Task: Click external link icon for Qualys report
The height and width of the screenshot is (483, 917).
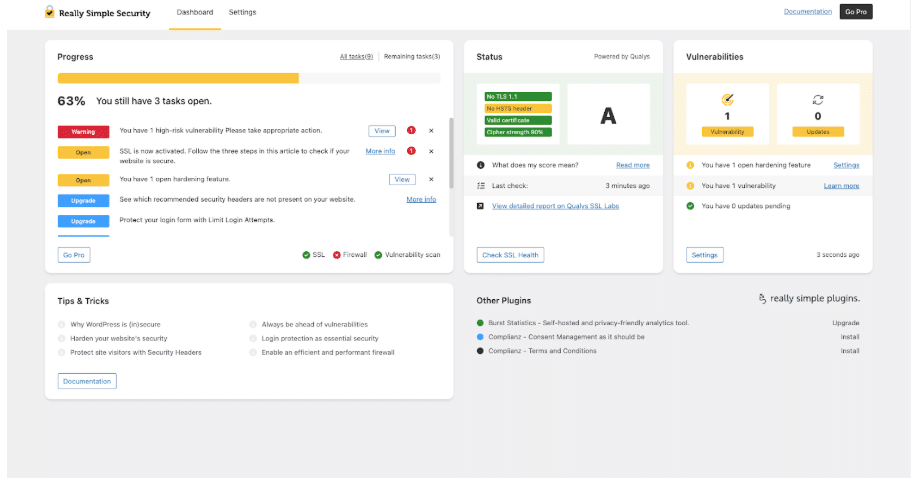Action: pyautogui.click(x=480, y=206)
